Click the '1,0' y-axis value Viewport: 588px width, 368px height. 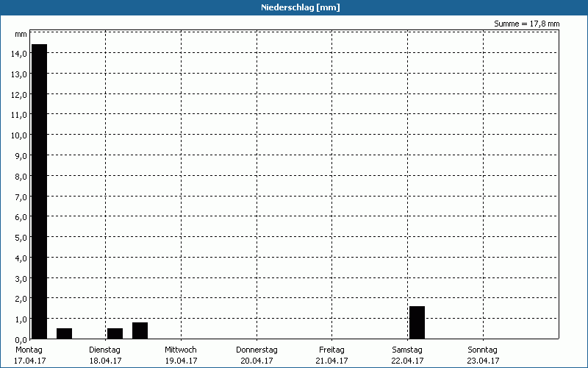pyautogui.click(x=21, y=319)
